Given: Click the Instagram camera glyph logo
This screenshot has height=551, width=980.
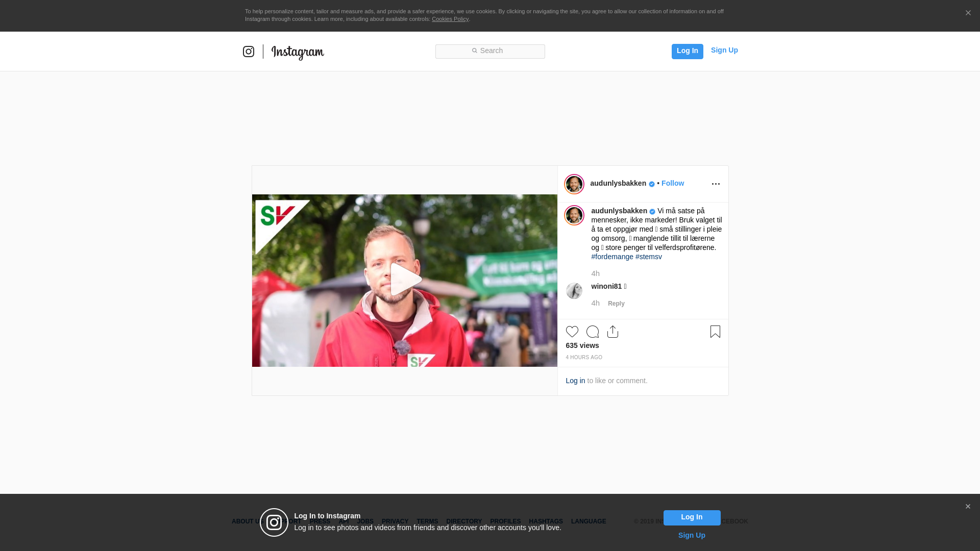Looking at the screenshot, I should click(249, 52).
